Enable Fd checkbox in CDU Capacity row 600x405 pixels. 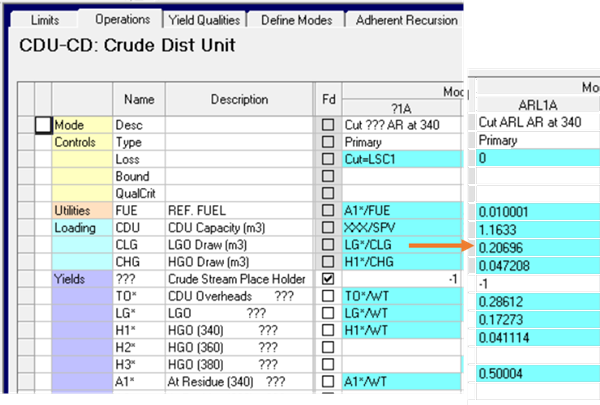(329, 228)
